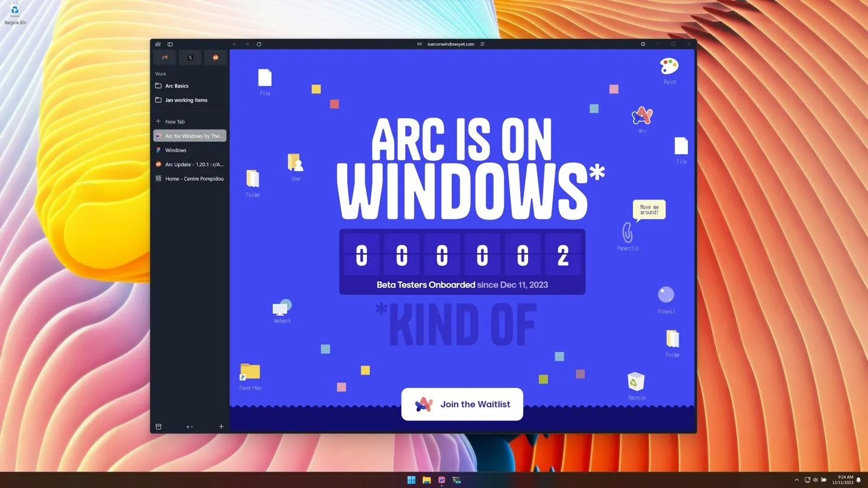This screenshot has width=868, height=488.
Task: Switch to the Windows tab
Action: pyautogui.click(x=175, y=150)
